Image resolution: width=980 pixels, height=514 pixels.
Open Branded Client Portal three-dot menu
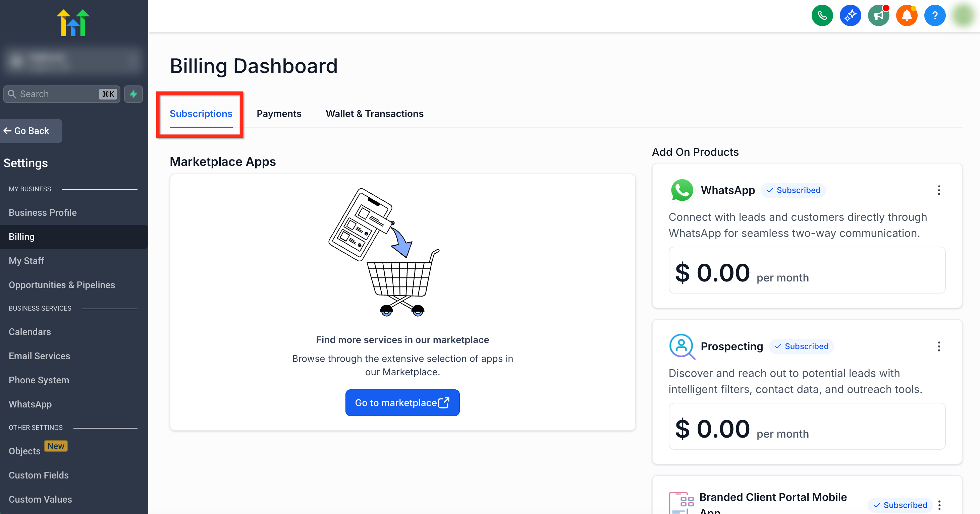[939, 505]
